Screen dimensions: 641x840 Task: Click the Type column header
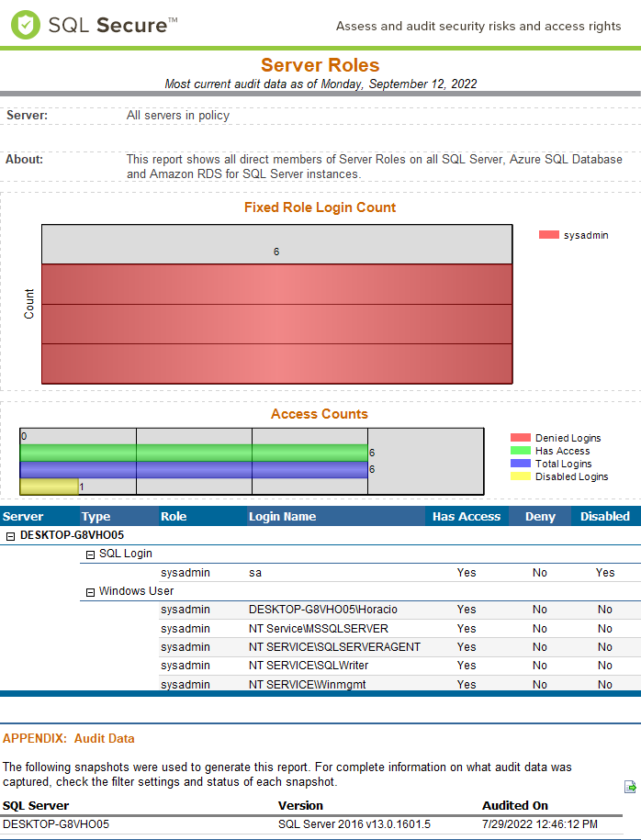(119, 517)
